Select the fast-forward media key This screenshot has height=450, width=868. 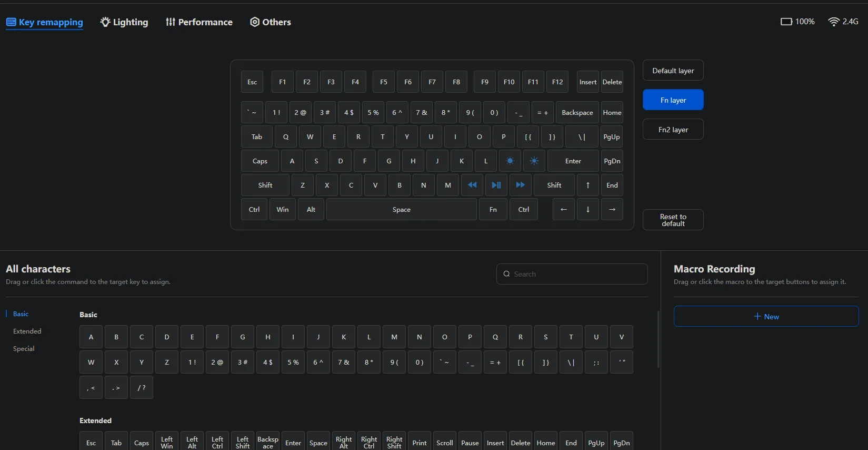pyautogui.click(x=520, y=185)
